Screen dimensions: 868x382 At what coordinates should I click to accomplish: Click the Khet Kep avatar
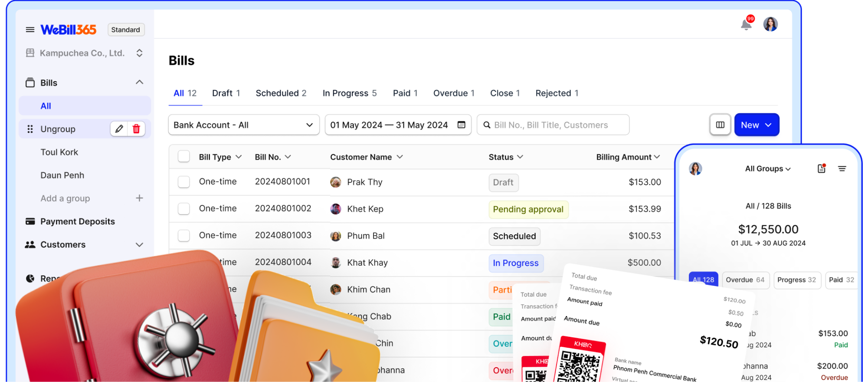coord(335,209)
